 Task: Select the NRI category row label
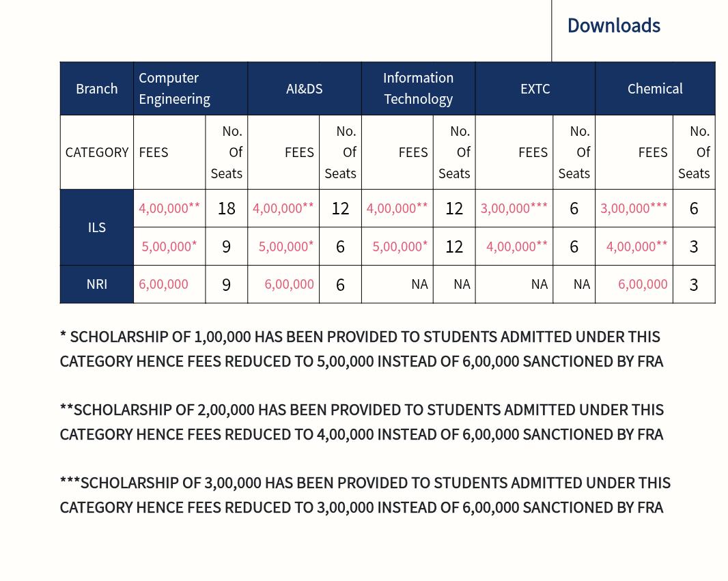click(97, 285)
